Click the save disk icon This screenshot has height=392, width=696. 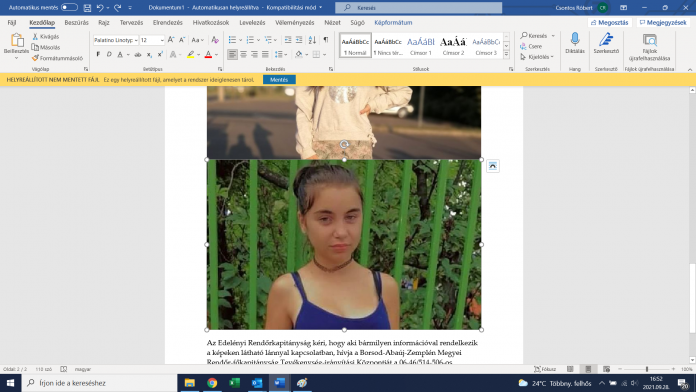(x=87, y=8)
